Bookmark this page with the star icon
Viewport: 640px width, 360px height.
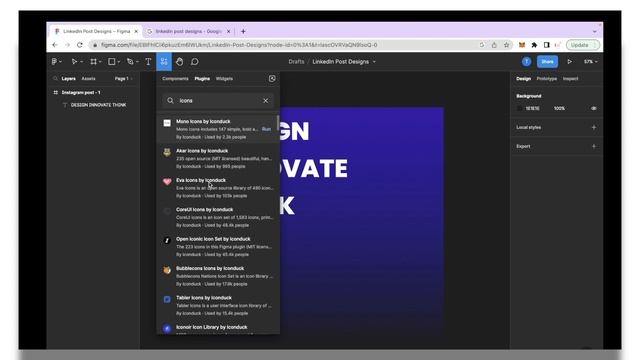click(x=507, y=45)
